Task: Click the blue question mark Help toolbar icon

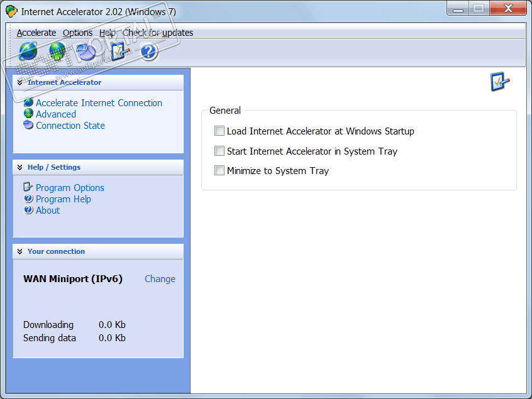Action: pos(148,52)
